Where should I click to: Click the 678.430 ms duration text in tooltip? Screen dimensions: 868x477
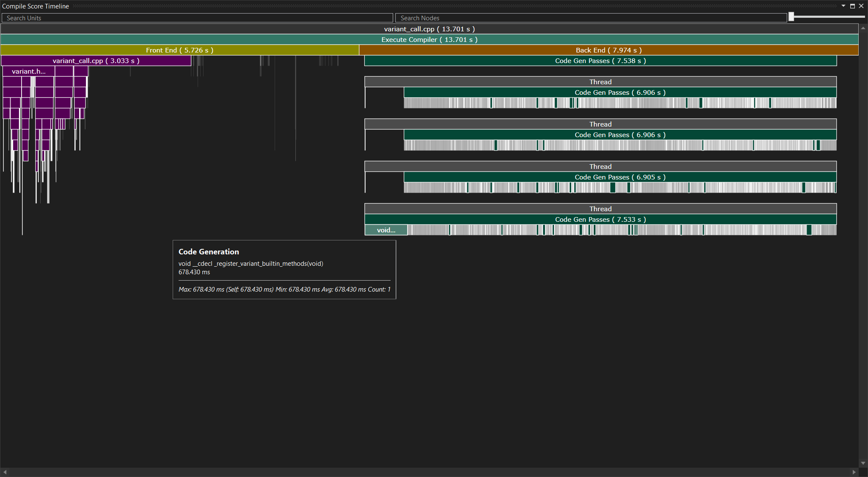point(194,272)
